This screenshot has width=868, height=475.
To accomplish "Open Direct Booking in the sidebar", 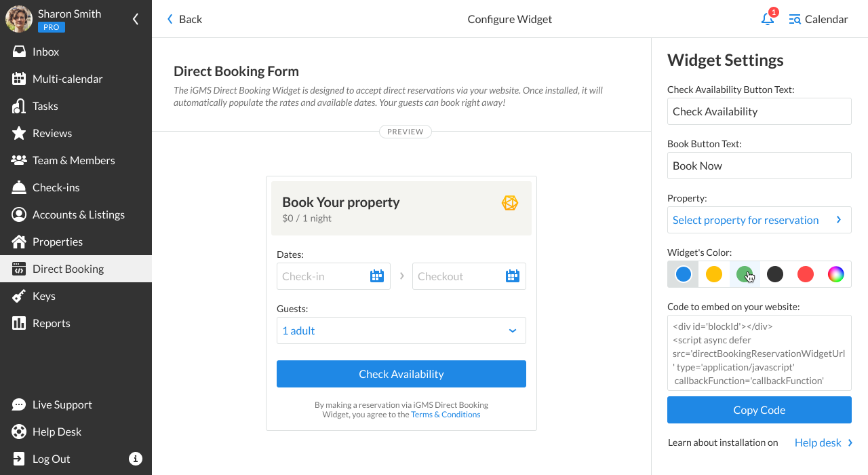I will pyautogui.click(x=76, y=269).
